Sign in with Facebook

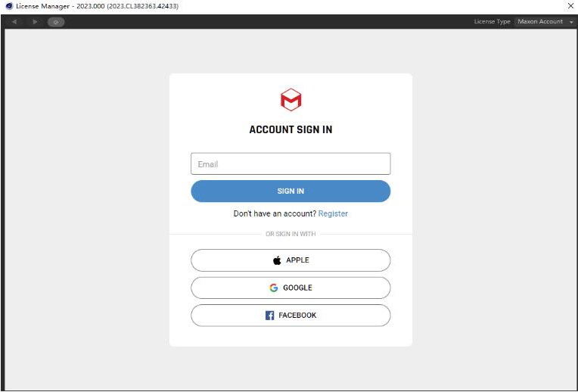[291, 316]
